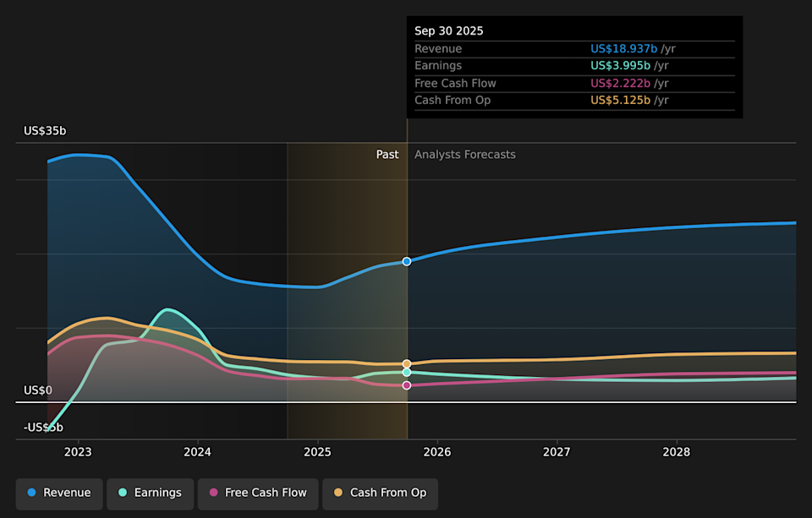Image resolution: width=812 pixels, height=518 pixels.
Task: Click the orange Cash From Op legend dot
Action: [x=337, y=493]
